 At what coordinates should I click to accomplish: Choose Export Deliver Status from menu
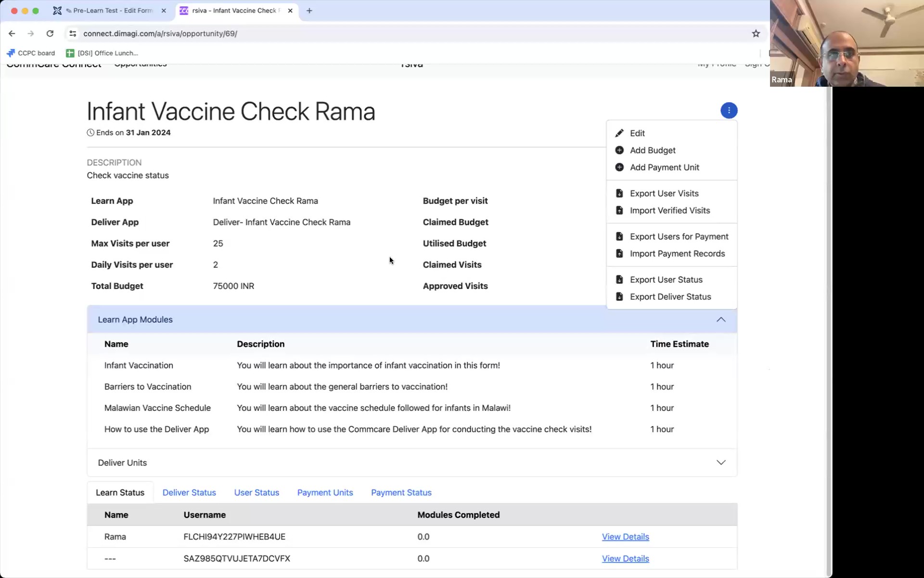point(670,297)
